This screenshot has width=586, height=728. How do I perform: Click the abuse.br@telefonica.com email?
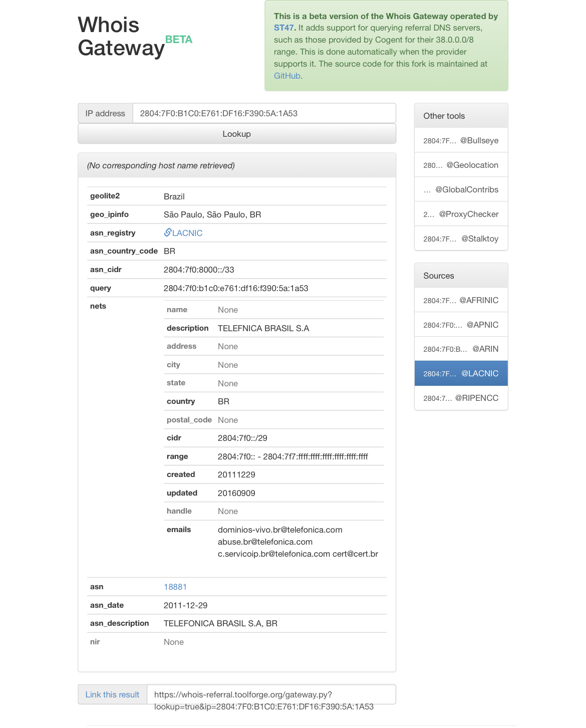pyautogui.click(x=265, y=542)
